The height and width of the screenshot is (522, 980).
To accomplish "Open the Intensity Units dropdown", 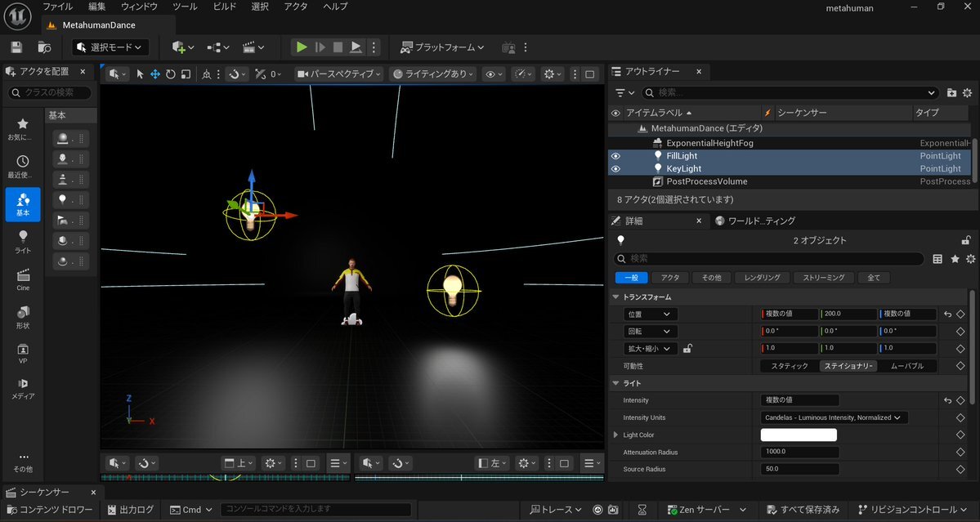I will click(834, 417).
